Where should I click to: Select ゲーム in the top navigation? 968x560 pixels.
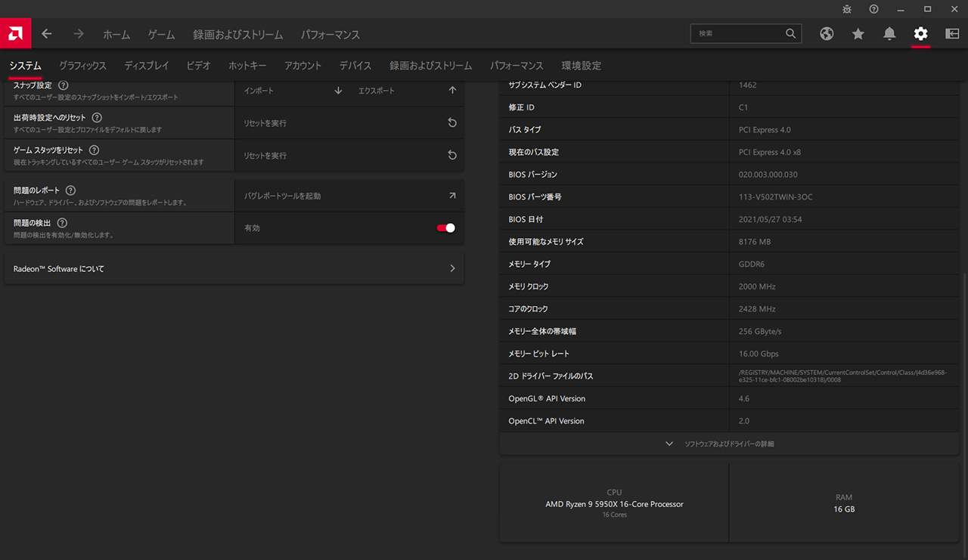pos(161,35)
